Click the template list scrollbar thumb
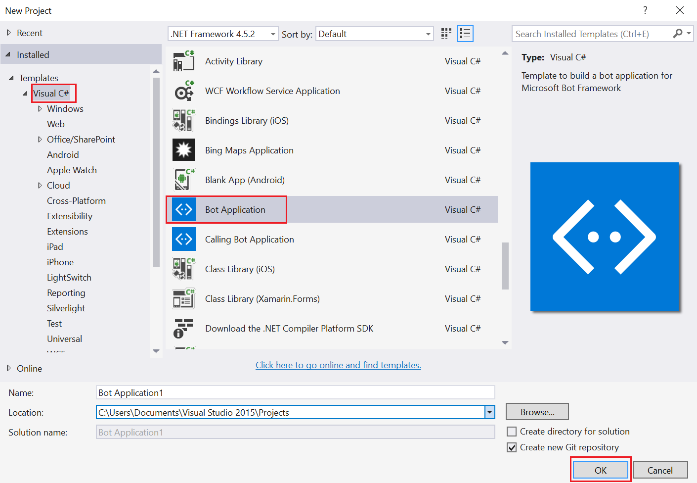697x483 pixels. [x=505, y=266]
